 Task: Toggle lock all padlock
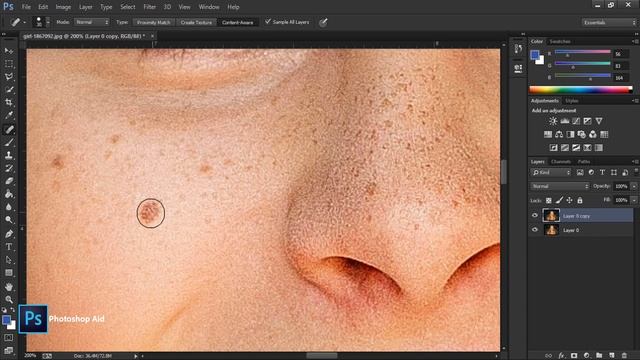pyautogui.click(x=580, y=200)
